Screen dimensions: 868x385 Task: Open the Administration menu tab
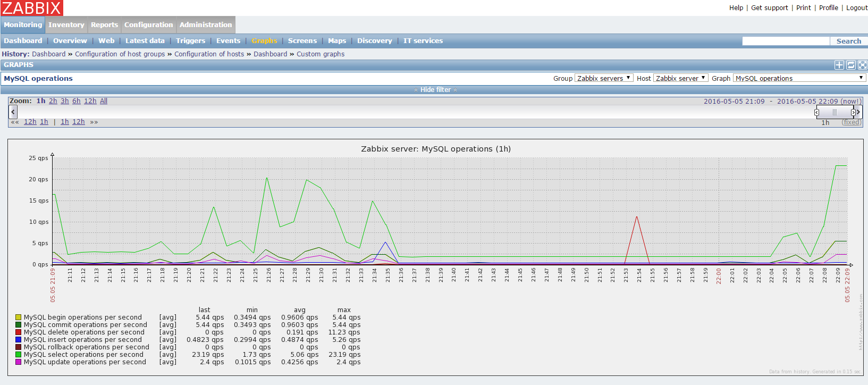tap(206, 24)
